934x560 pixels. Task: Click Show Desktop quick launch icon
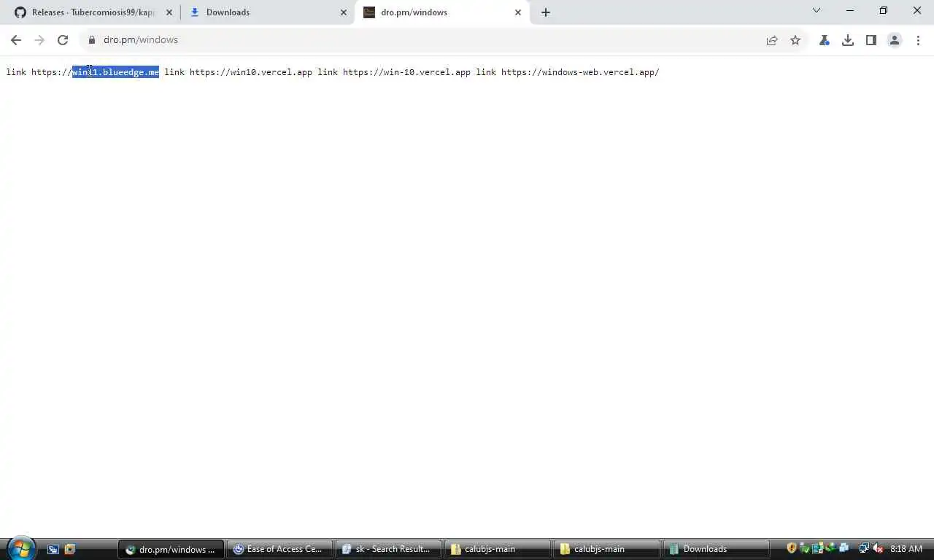coord(53,549)
